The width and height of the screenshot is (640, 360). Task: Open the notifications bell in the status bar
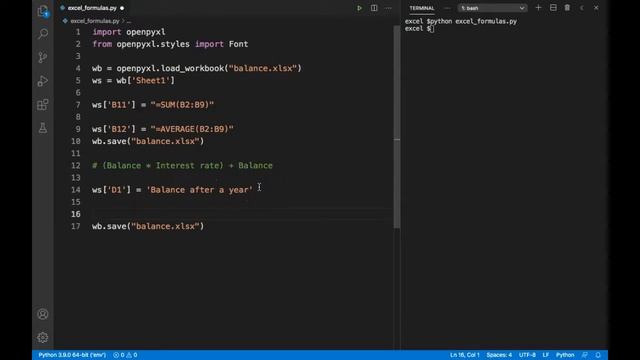coord(598,355)
